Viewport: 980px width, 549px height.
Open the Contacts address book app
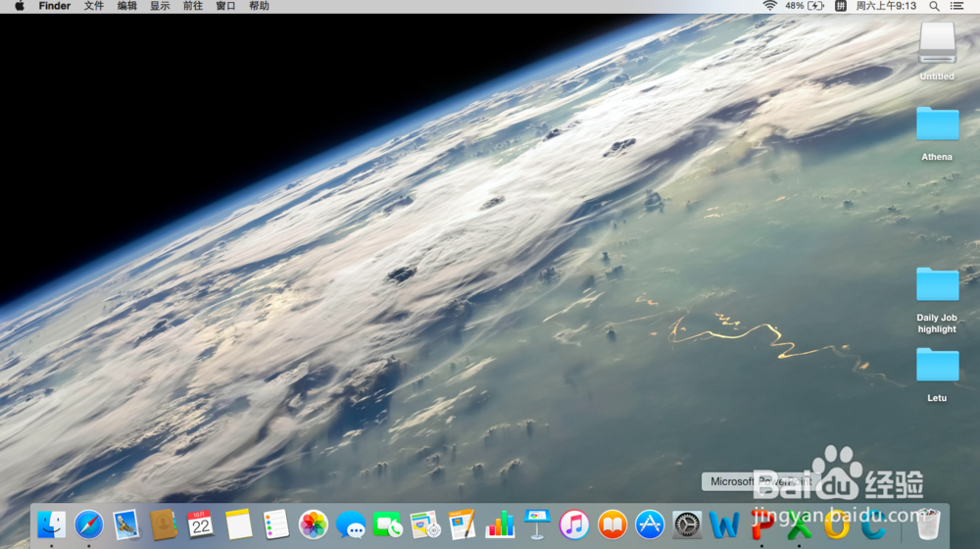pyautogui.click(x=163, y=524)
